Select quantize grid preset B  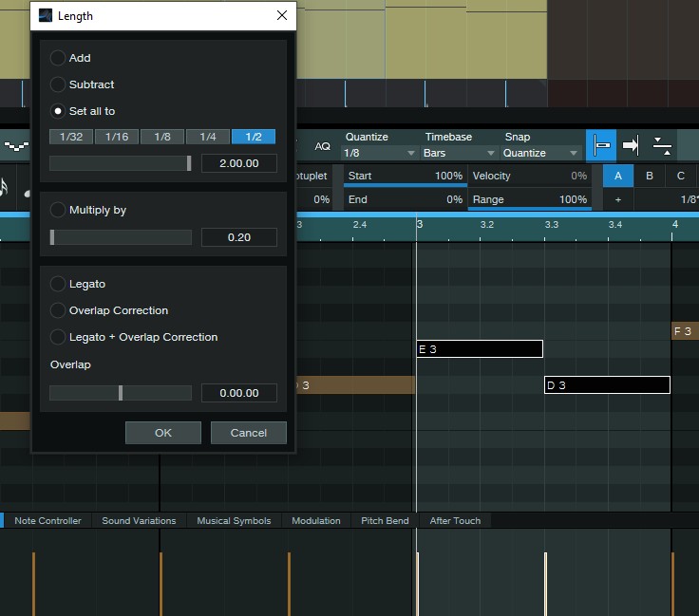pos(650,177)
